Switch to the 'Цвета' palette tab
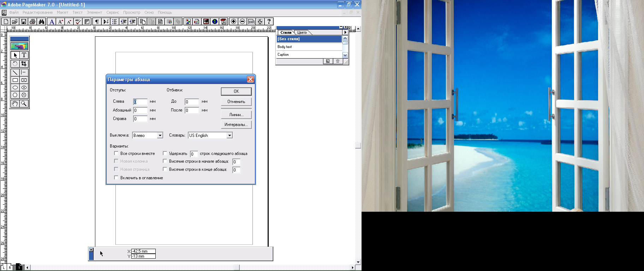The width and height of the screenshot is (644, 271). click(302, 32)
